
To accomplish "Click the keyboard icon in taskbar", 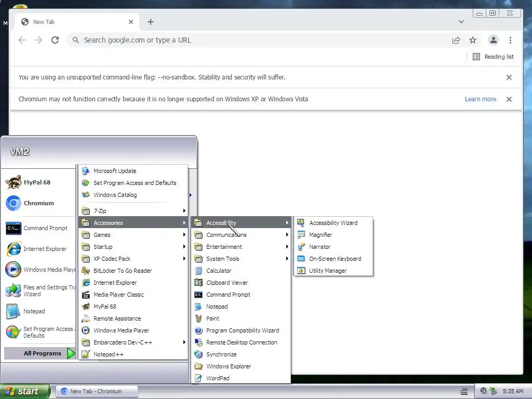I will (x=464, y=392).
